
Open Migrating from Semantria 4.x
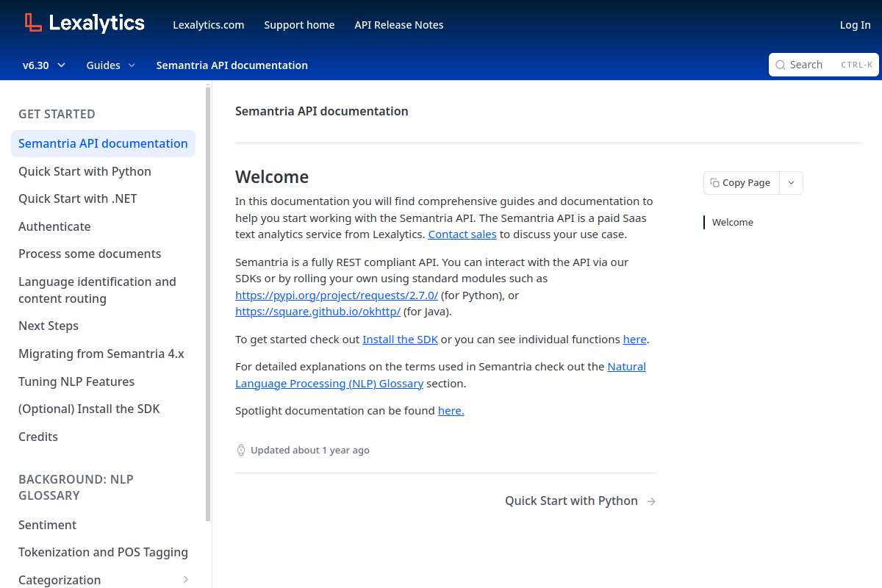[x=101, y=354]
